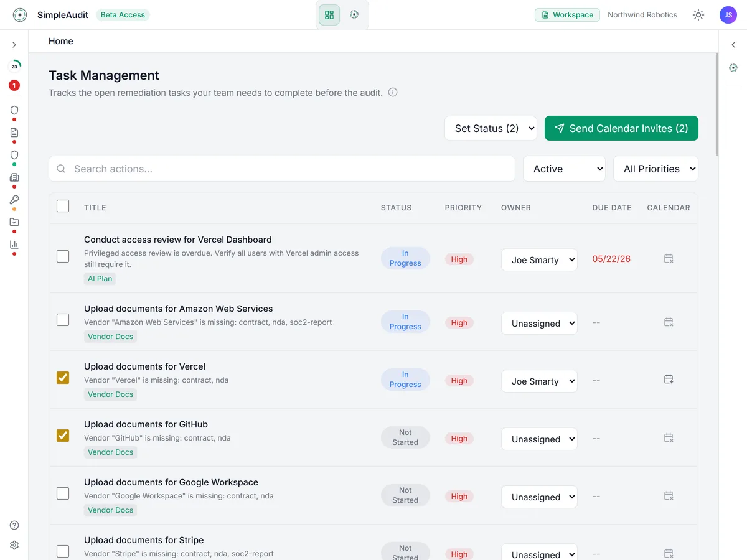Image resolution: width=747 pixels, height=560 pixels.
Task: Open the All Priorities filter dropdown
Action: 655,169
